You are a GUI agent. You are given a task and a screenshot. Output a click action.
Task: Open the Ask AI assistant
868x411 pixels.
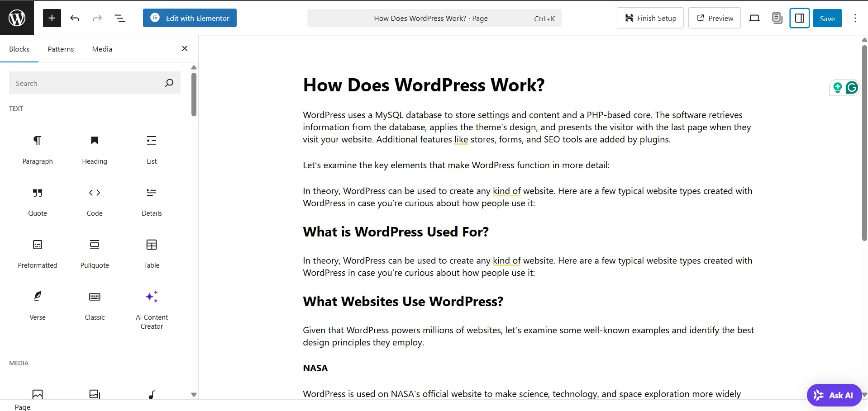tap(834, 395)
